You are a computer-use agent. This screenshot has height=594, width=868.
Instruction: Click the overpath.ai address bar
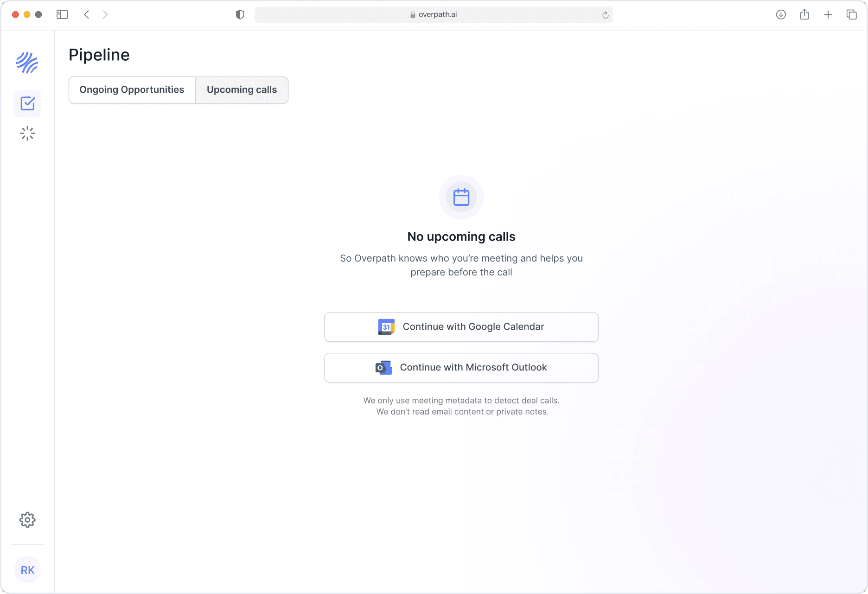[x=434, y=15]
